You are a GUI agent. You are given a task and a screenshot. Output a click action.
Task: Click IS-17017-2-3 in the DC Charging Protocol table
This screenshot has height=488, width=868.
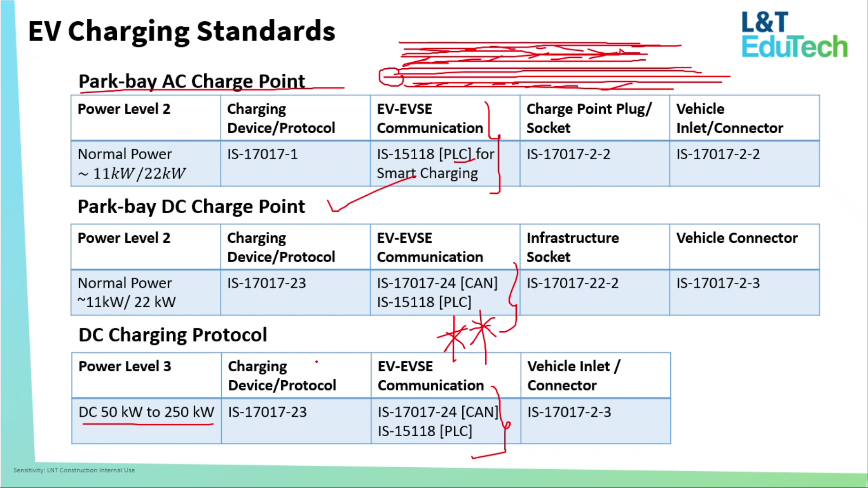pyautogui.click(x=569, y=412)
